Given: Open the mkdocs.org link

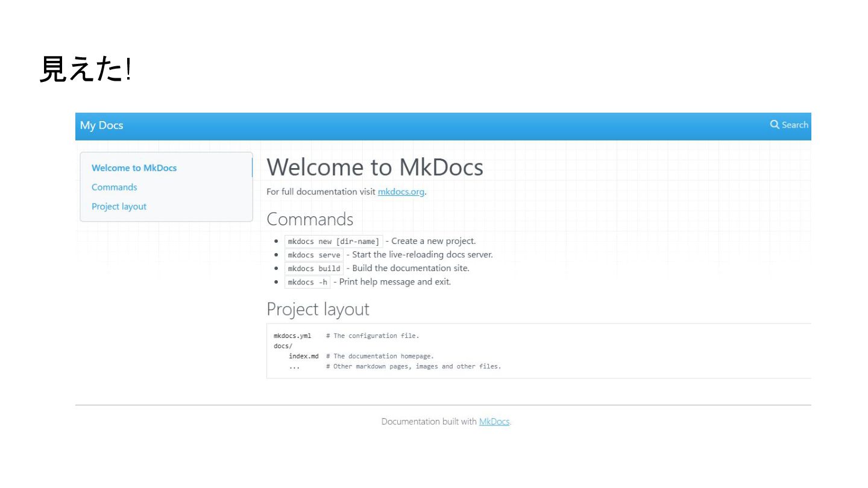Looking at the screenshot, I should click(x=401, y=192).
